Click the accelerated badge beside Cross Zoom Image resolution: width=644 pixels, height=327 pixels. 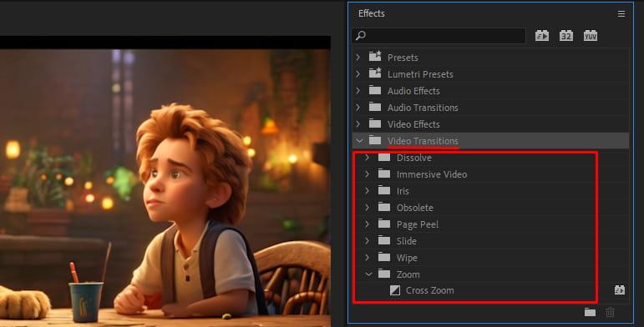click(x=619, y=290)
